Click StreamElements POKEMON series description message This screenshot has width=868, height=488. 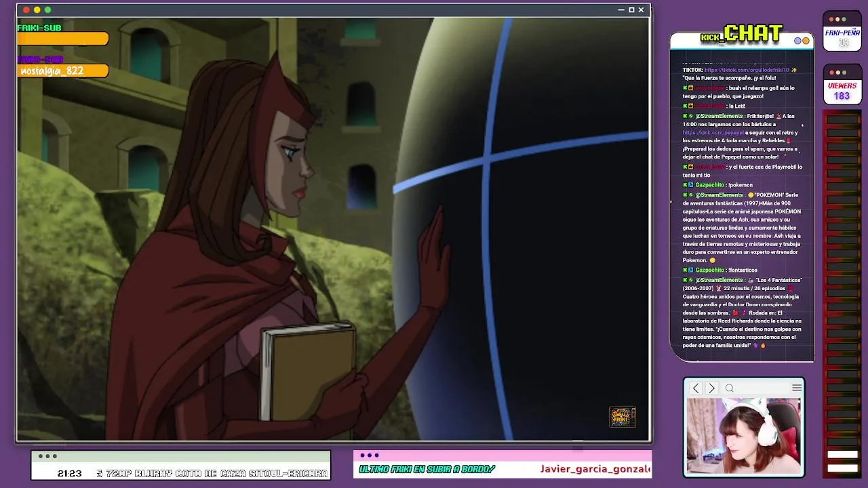click(742, 228)
